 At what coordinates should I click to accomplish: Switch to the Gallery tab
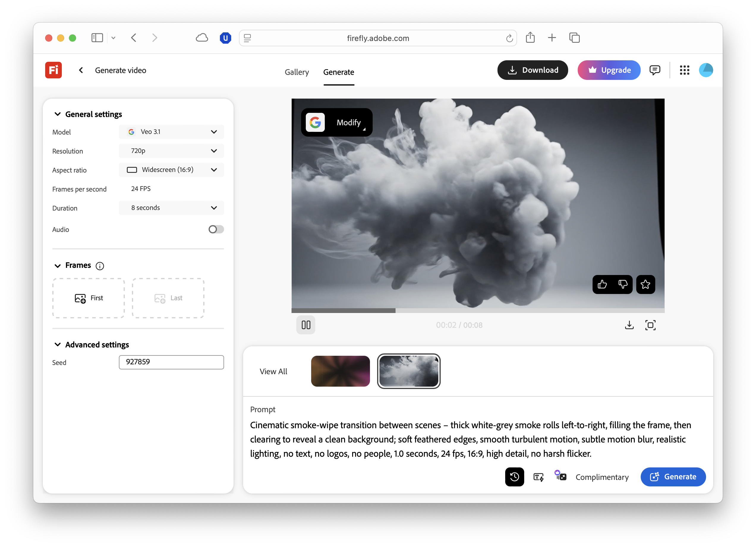tap(297, 72)
